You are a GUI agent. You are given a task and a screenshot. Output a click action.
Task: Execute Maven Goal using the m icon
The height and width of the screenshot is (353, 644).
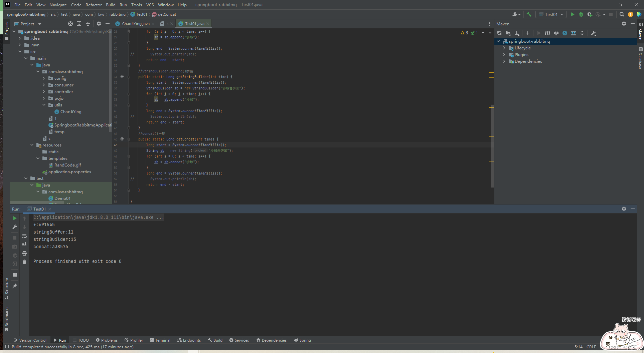(547, 33)
